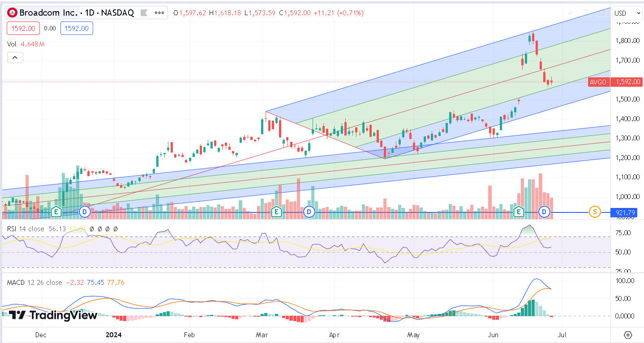Click the red 1592.00 sell price button
The height and width of the screenshot is (343, 644).
click(x=23, y=29)
